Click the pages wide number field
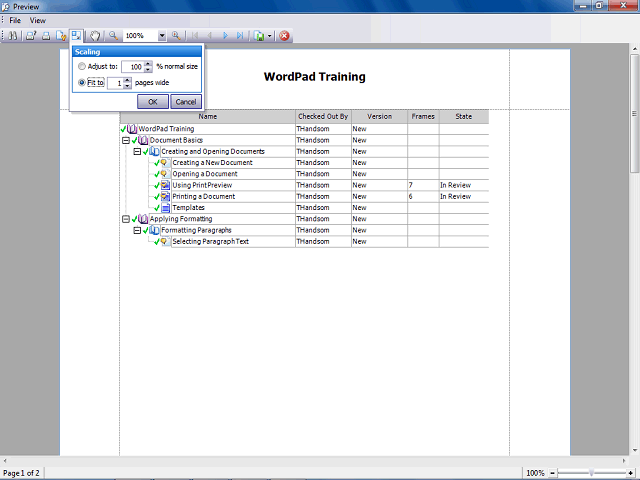 click(x=115, y=83)
